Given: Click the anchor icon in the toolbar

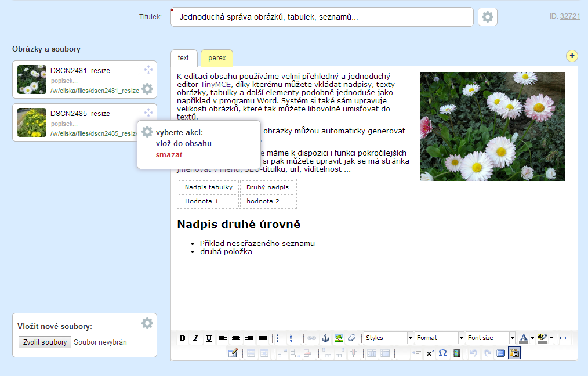Looking at the screenshot, I should [325, 338].
